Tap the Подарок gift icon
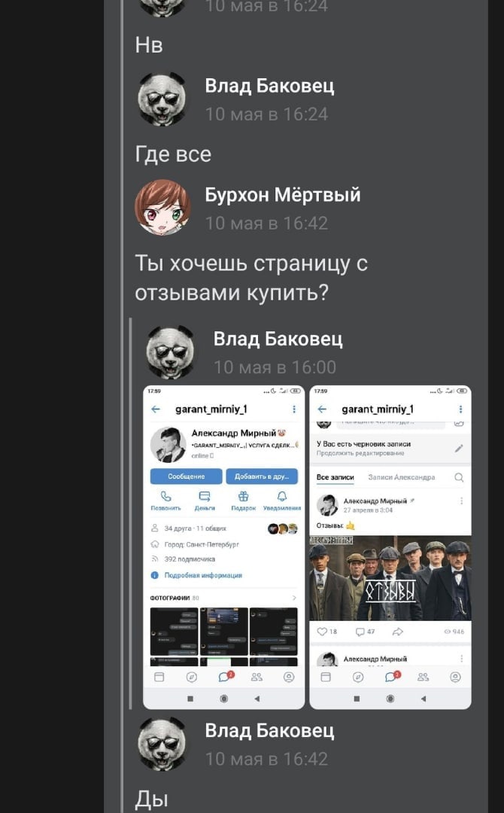 click(243, 496)
